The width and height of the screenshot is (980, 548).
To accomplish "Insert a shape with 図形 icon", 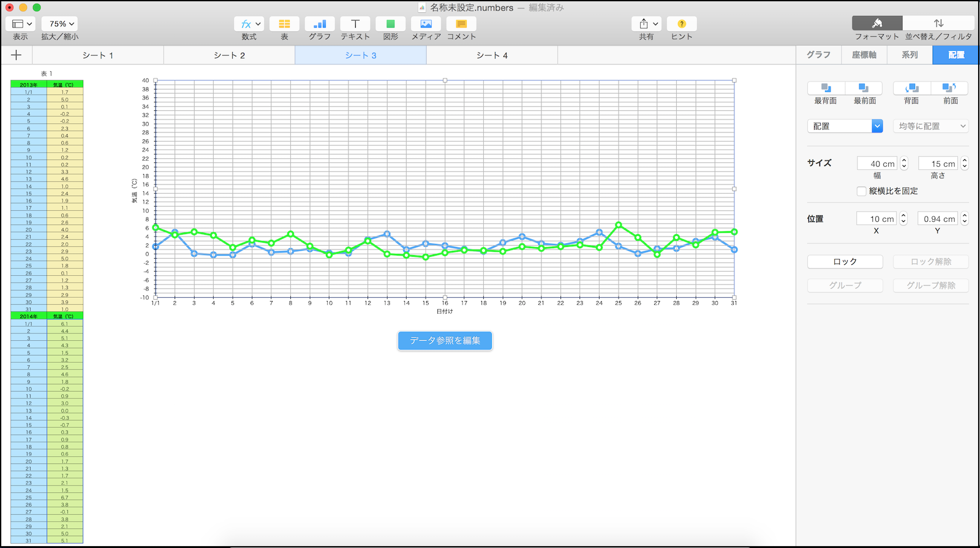I will 390,24.
